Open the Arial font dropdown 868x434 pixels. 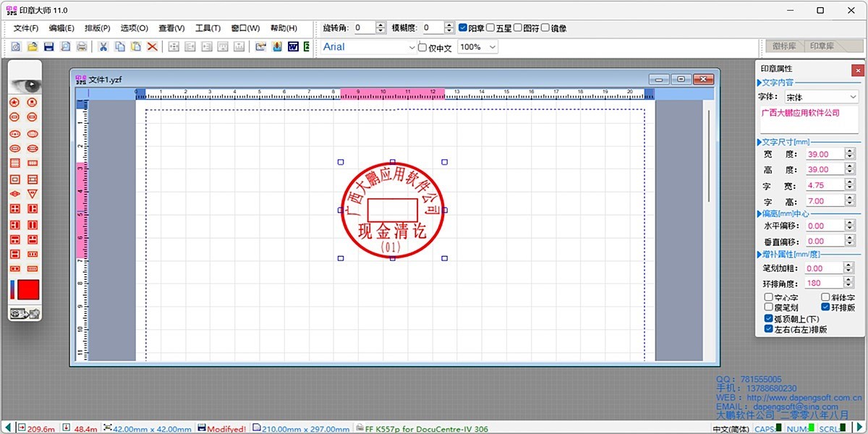click(x=412, y=47)
